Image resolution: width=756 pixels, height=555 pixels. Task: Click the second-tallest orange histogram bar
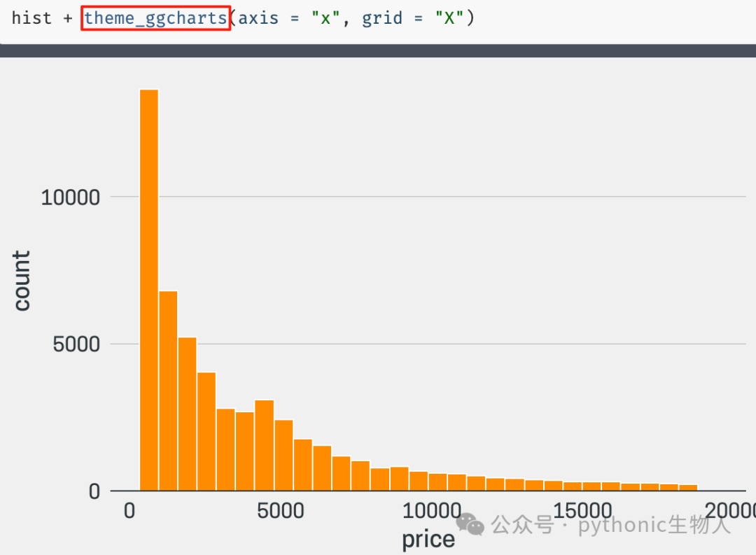coord(168,391)
